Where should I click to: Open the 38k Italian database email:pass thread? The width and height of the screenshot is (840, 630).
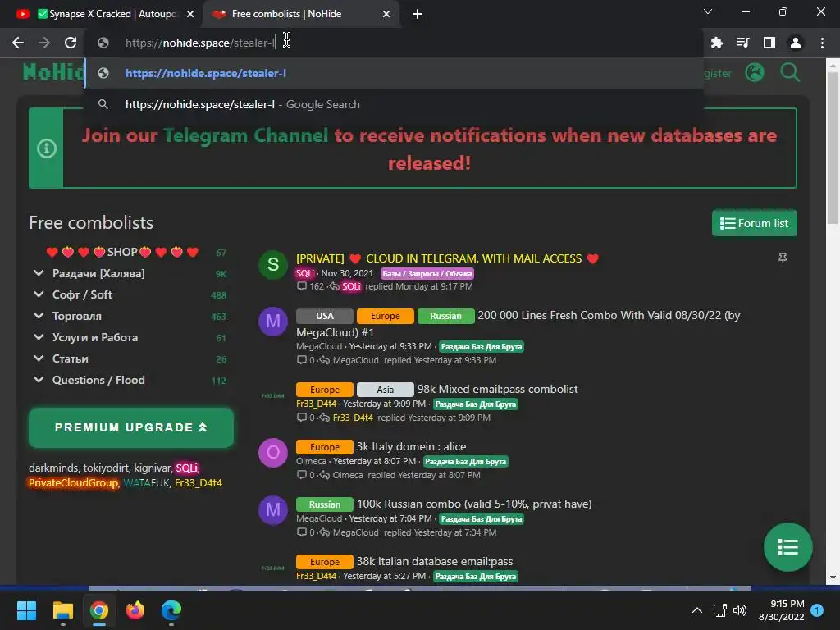click(x=435, y=561)
